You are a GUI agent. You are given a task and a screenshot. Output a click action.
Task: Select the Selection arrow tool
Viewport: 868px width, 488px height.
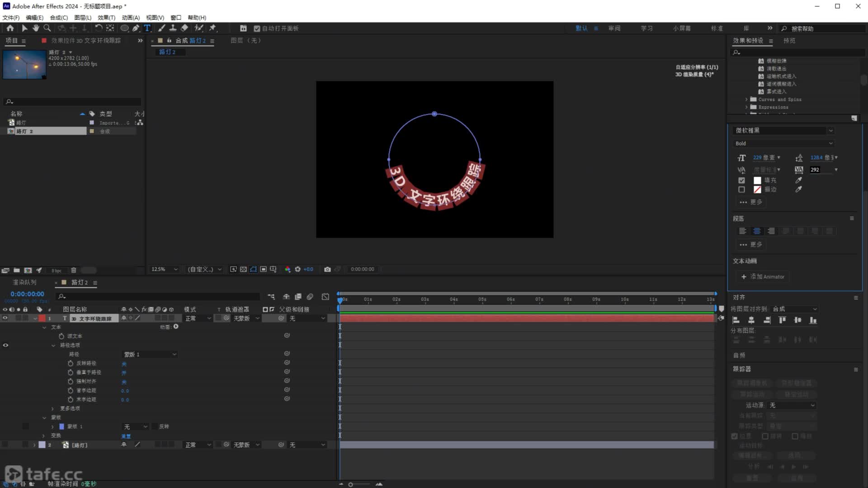(24, 28)
